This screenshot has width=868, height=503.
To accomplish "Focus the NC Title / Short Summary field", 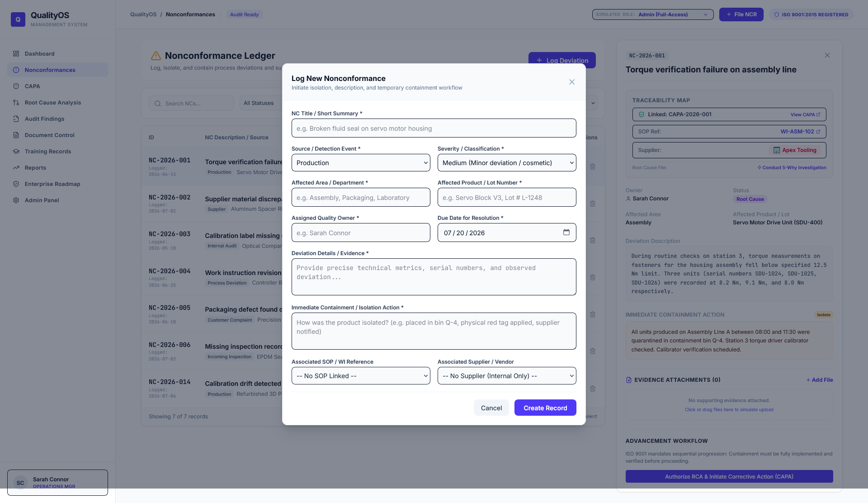I will tap(434, 128).
